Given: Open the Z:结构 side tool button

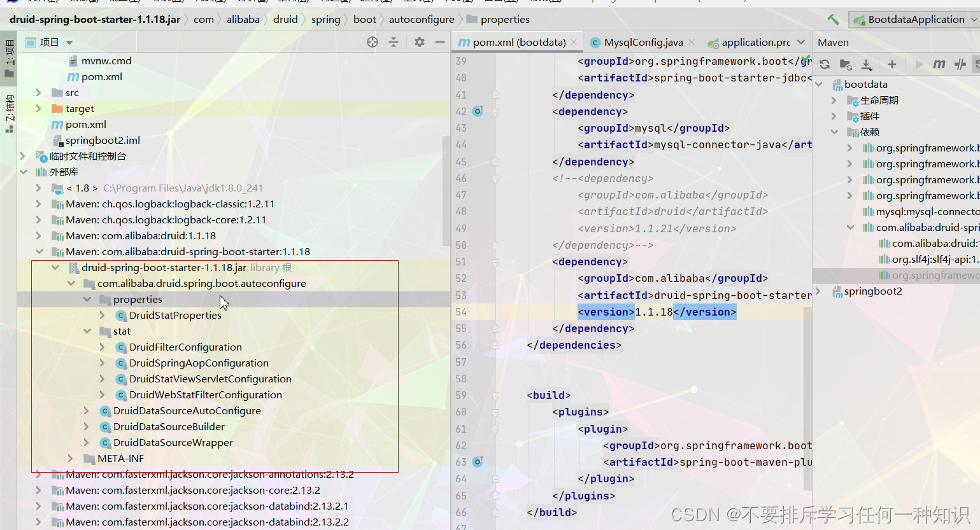Looking at the screenshot, I should click(9, 113).
